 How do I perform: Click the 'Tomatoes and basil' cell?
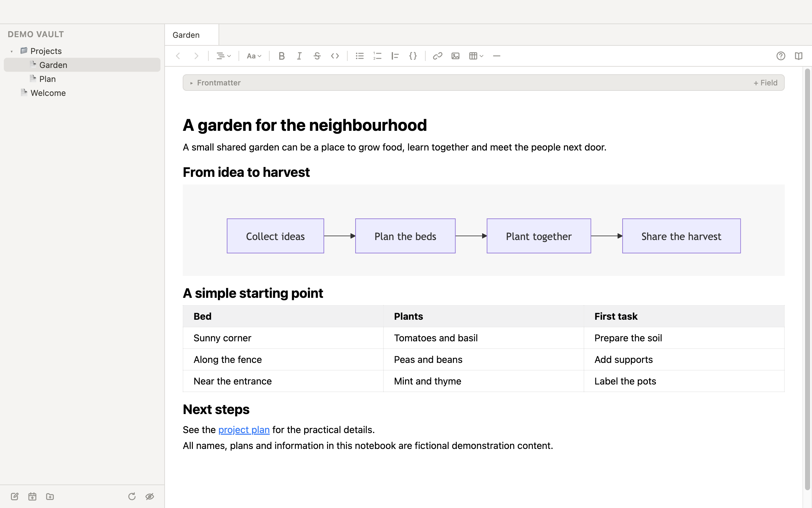[x=483, y=338]
